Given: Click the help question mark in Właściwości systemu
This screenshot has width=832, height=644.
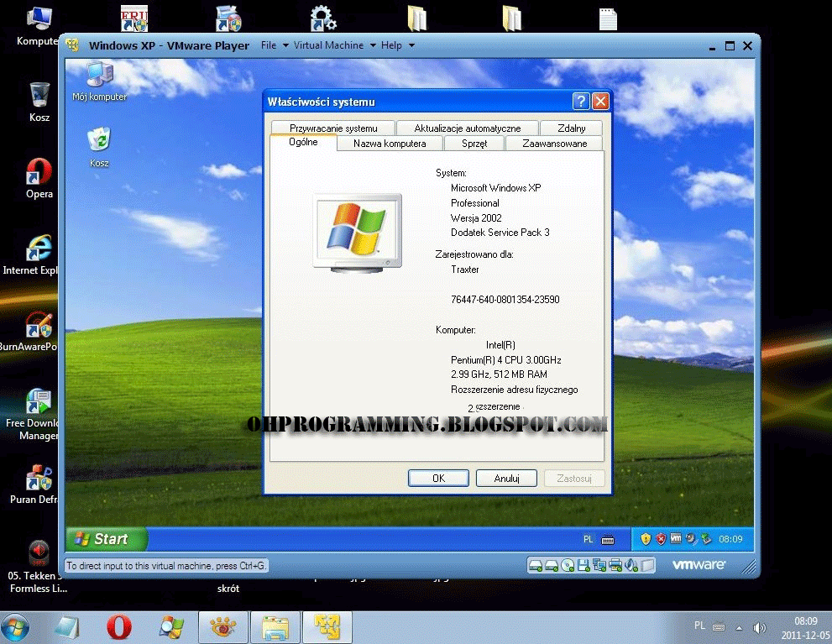Looking at the screenshot, I should coord(581,102).
